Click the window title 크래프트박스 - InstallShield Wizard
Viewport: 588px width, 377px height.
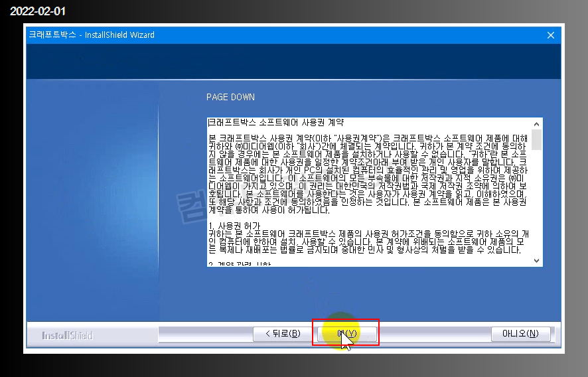pyautogui.click(x=92, y=35)
